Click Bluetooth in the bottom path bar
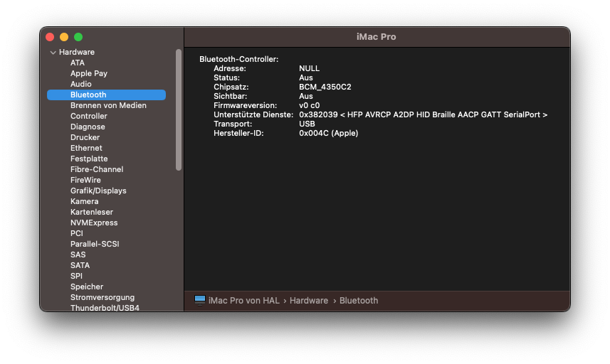The height and width of the screenshot is (364, 610). click(359, 301)
